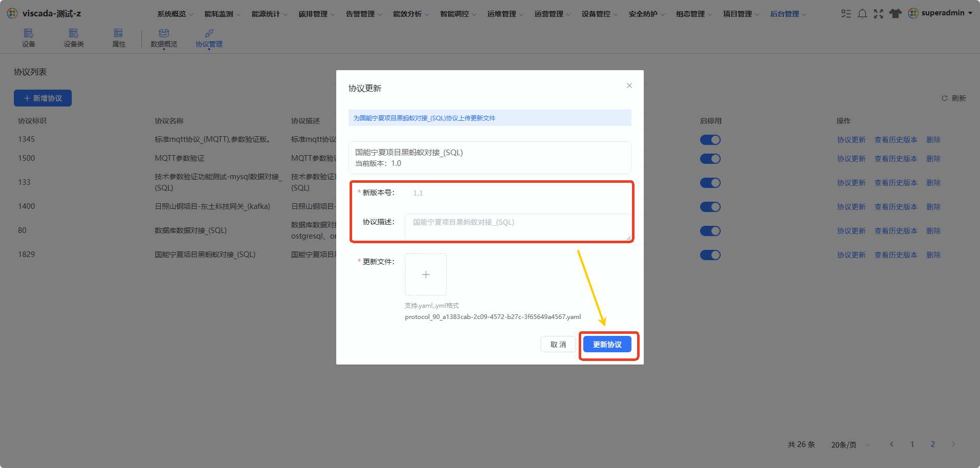Toggle enable switch for protocol 1829
980x468 pixels.
tap(710, 255)
